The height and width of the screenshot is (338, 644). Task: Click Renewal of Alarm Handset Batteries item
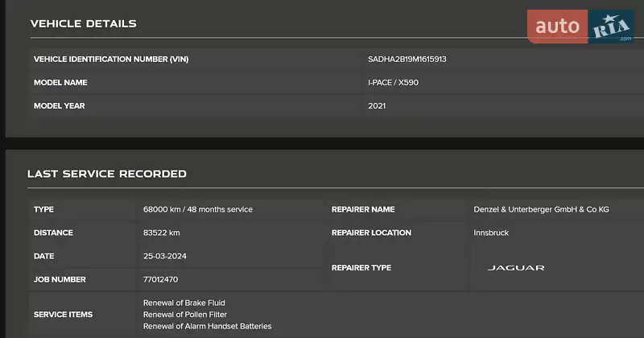coord(207,327)
